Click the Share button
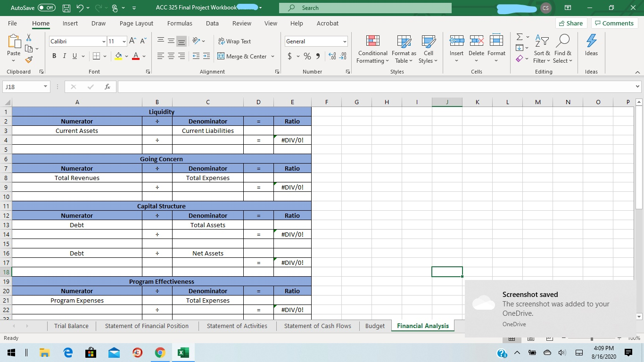Image resolution: width=644 pixels, height=362 pixels. (570, 23)
